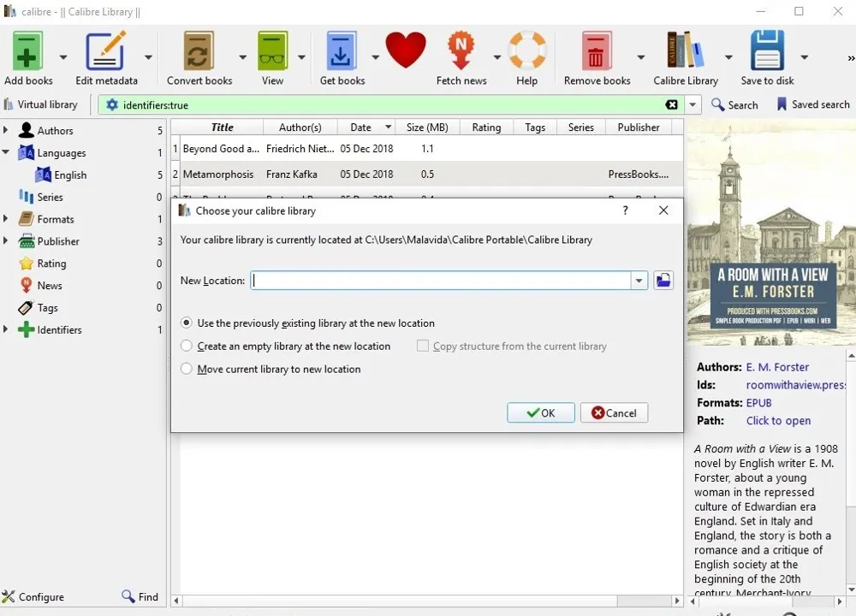Image resolution: width=856 pixels, height=616 pixels.
Task: Click the Fetch news icon
Action: pyautogui.click(x=461, y=50)
